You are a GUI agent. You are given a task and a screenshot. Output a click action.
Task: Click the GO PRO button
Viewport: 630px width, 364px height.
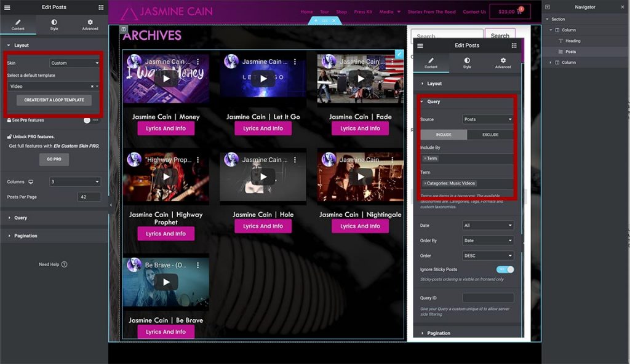pyautogui.click(x=54, y=159)
